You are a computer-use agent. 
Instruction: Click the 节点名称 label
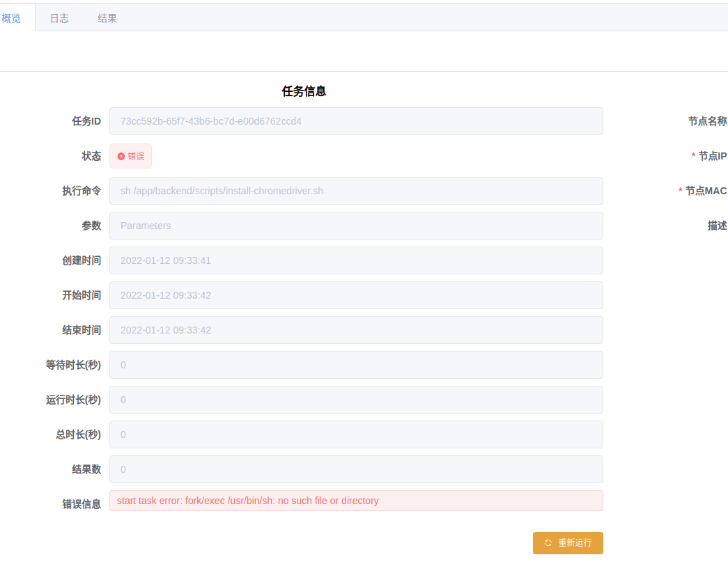coord(708,121)
